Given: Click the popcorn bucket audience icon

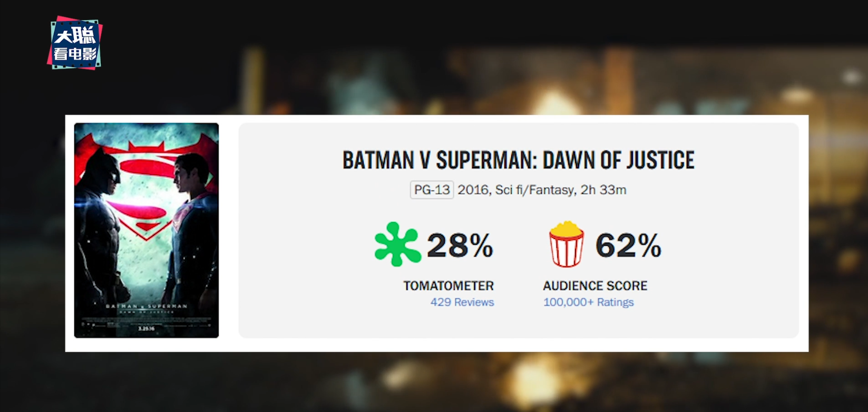Looking at the screenshot, I should [566, 244].
